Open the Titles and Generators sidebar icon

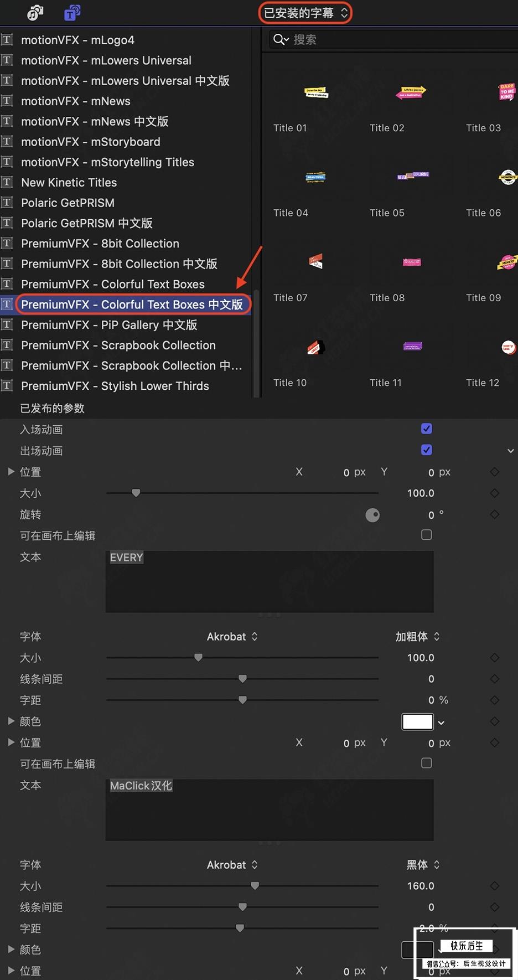click(72, 12)
